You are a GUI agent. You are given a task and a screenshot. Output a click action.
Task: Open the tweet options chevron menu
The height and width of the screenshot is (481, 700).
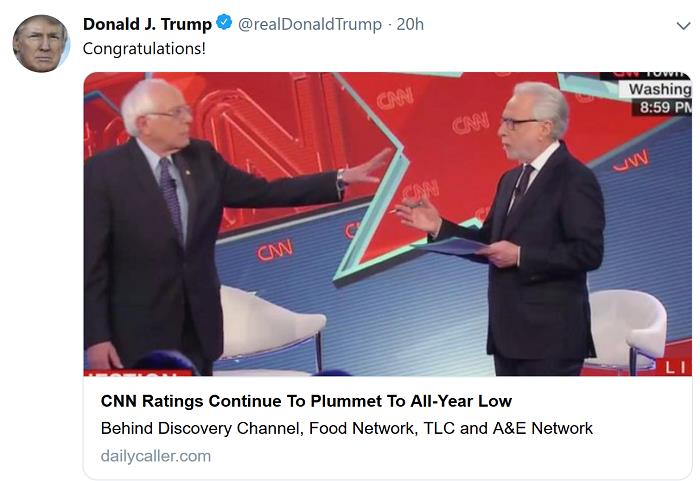pos(683,26)
